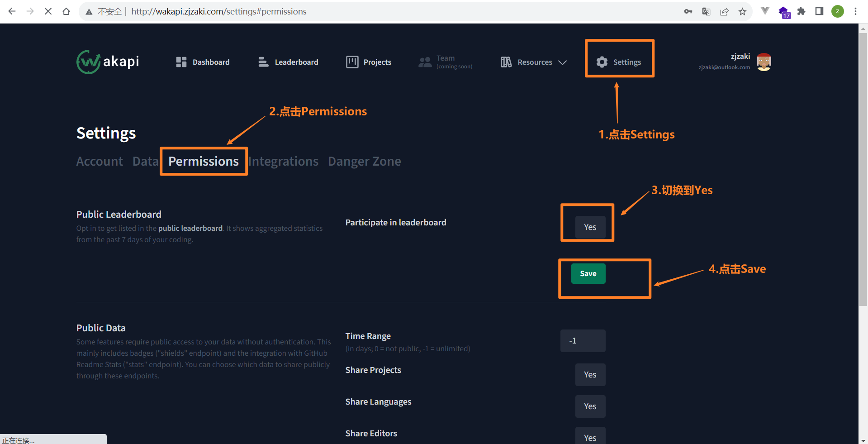This screenshot has width=868, height=444.
Task: Click the green Save button
Action: 588,273
